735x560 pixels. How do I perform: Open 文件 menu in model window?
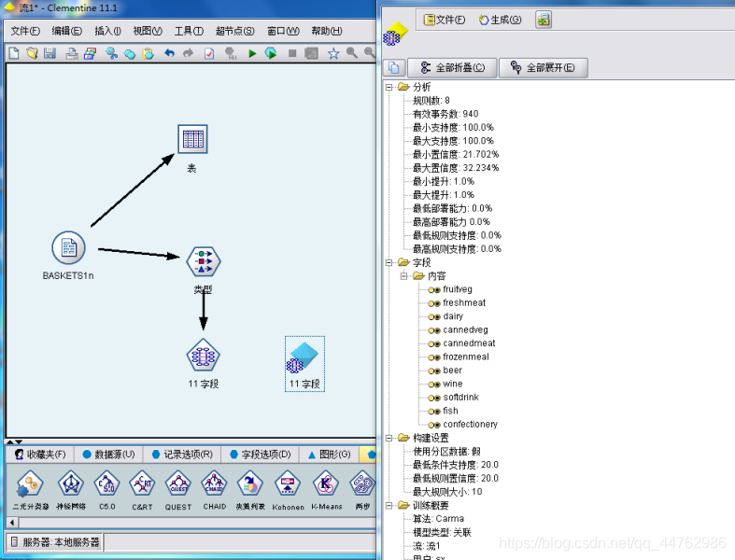[x=445, y=20]
